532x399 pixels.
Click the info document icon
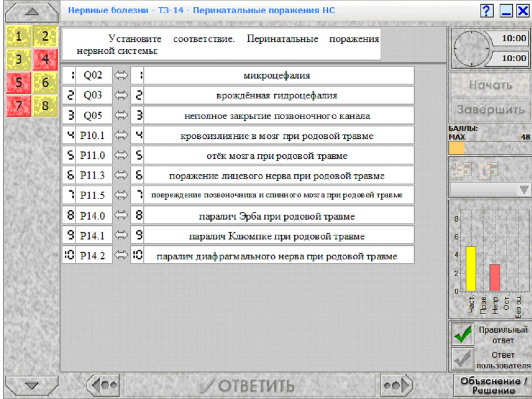(x=488, y=169)
